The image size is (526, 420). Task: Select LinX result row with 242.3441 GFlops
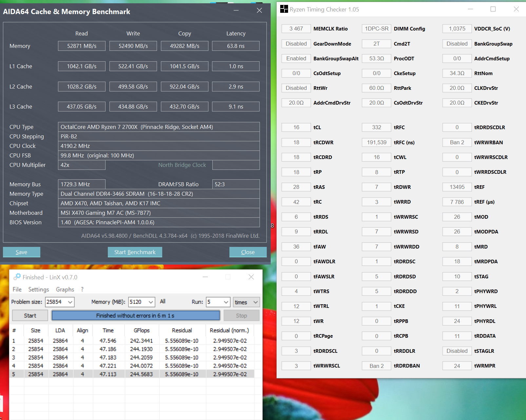click(132, 341)
